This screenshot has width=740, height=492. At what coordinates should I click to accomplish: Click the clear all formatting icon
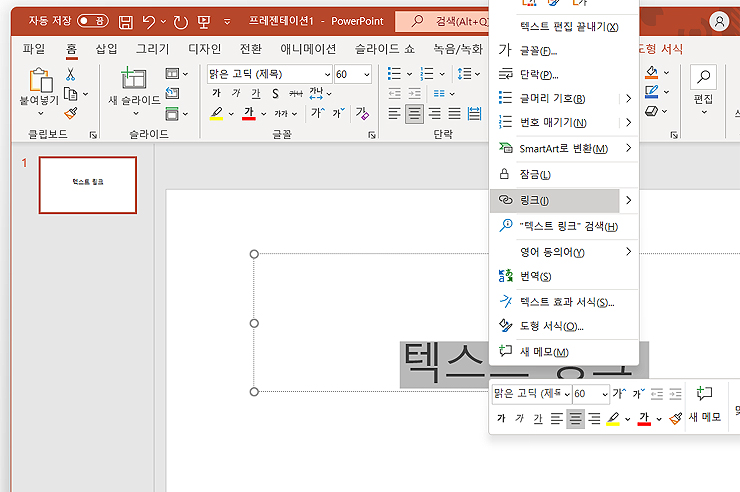(362, 113)
